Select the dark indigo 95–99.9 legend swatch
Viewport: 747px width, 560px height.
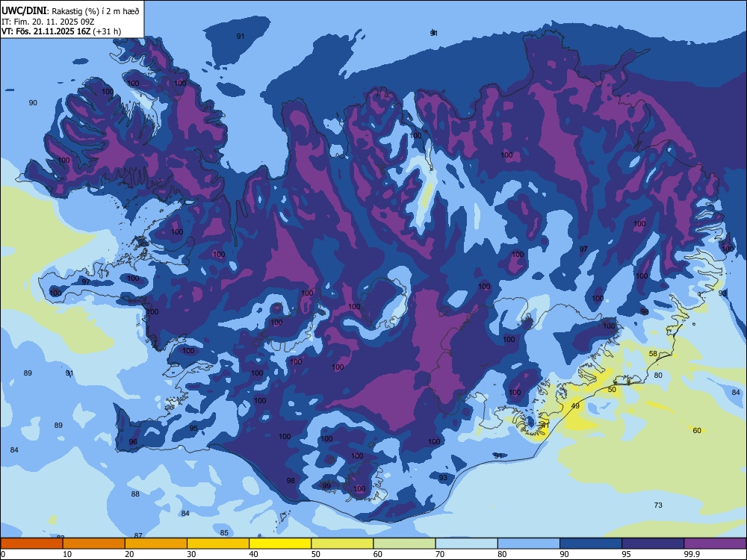(653, 544)
